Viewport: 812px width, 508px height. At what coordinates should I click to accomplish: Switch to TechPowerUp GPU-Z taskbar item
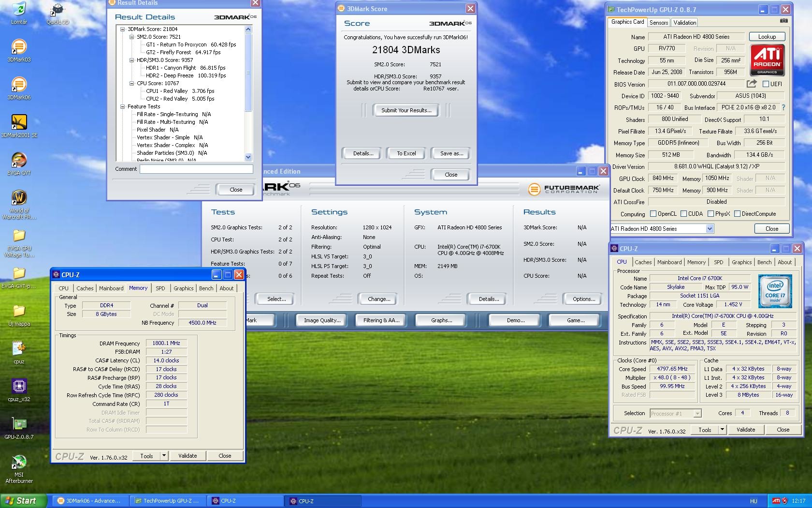[x=167, y=501]
